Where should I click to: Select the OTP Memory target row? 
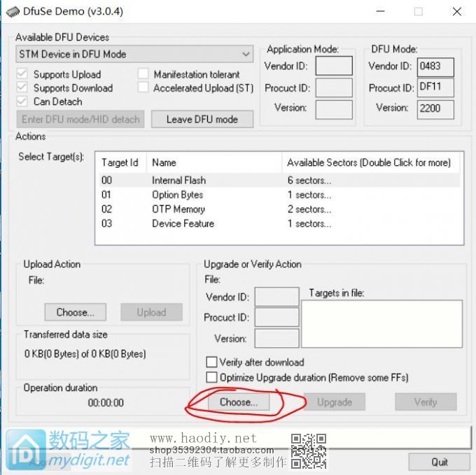(x=178, y=209)
